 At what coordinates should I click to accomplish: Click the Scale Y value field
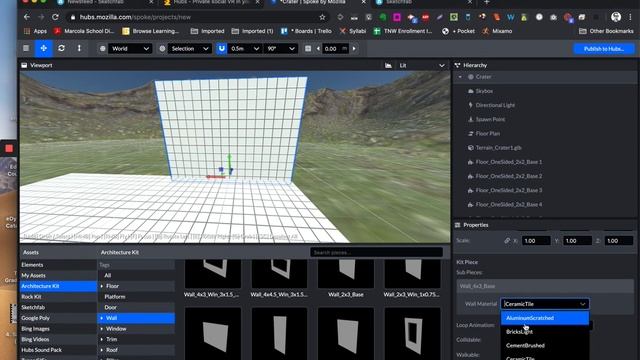click(577, 241)
